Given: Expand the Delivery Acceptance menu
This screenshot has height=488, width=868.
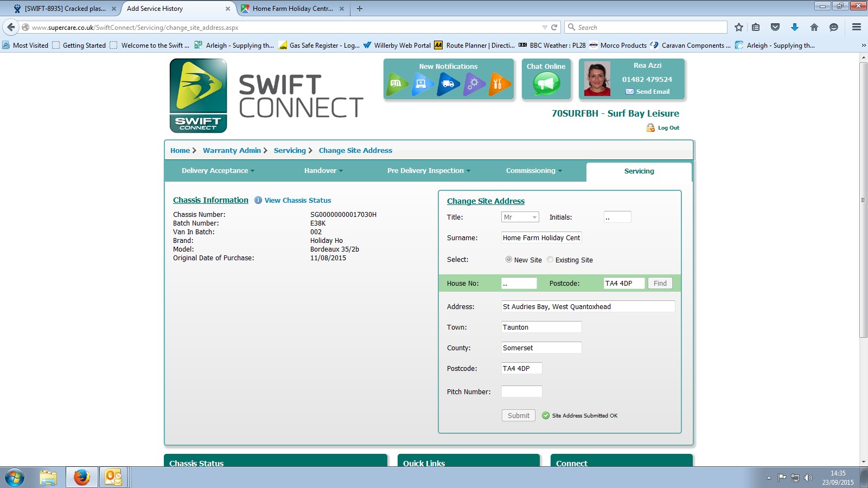Looking at the screenshot, I should (x=218, y=171).
